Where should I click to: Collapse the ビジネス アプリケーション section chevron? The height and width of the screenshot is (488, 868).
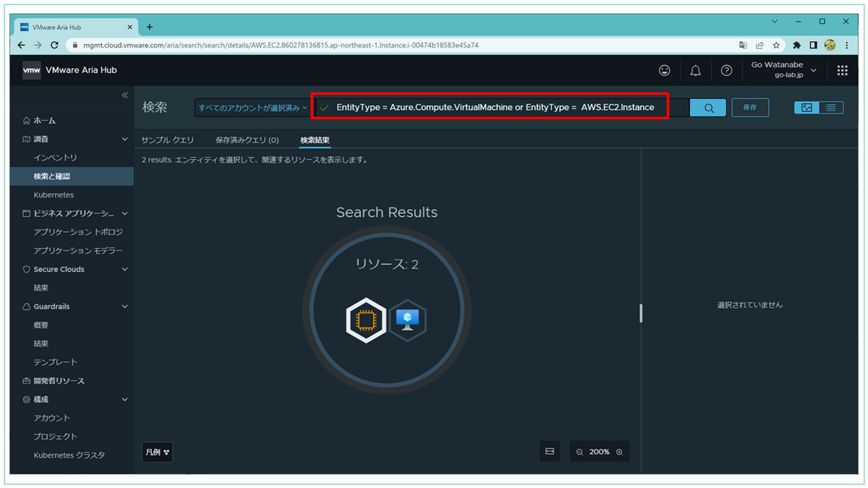[124, 213]
